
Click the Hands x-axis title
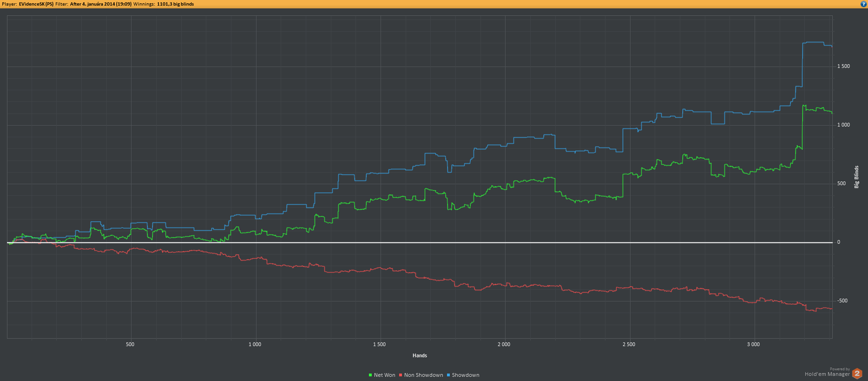(420, 355)
